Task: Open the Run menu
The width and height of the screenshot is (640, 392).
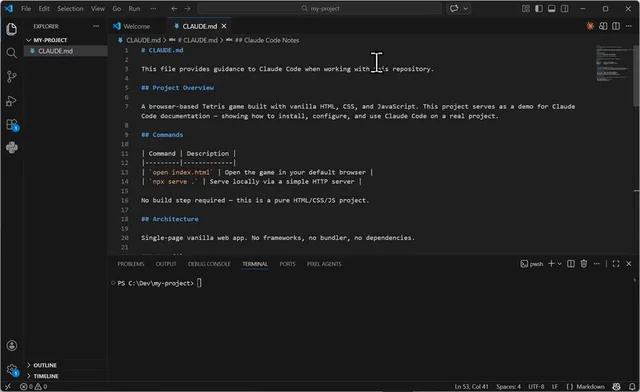Action: click(134, 9)
